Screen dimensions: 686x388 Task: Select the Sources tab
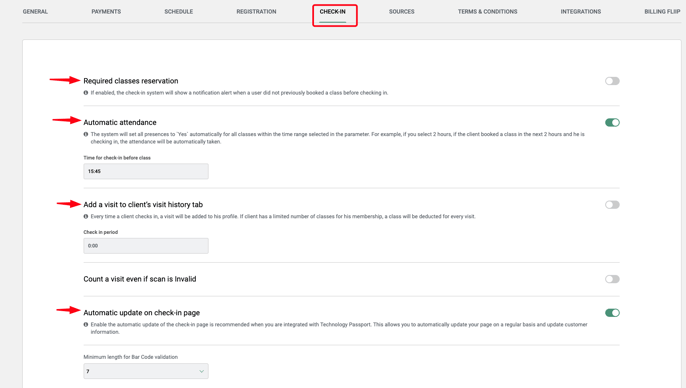point(401,12)
